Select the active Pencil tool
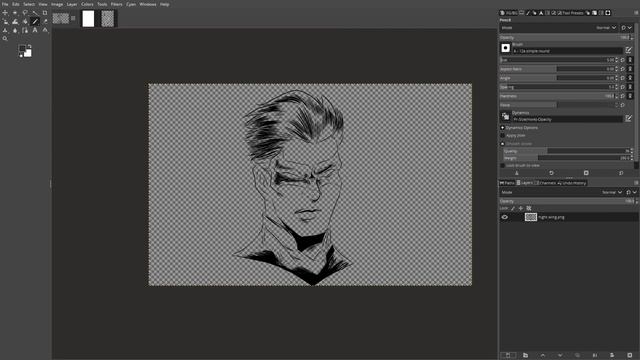Screen dimensions: 640x360 click(x=35, y=21)
